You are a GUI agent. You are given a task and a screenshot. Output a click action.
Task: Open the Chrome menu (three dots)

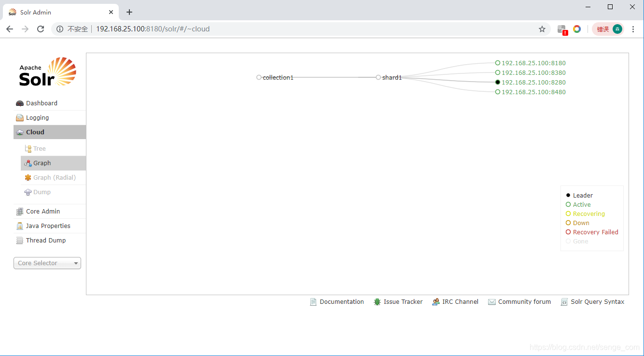[633, 29]
